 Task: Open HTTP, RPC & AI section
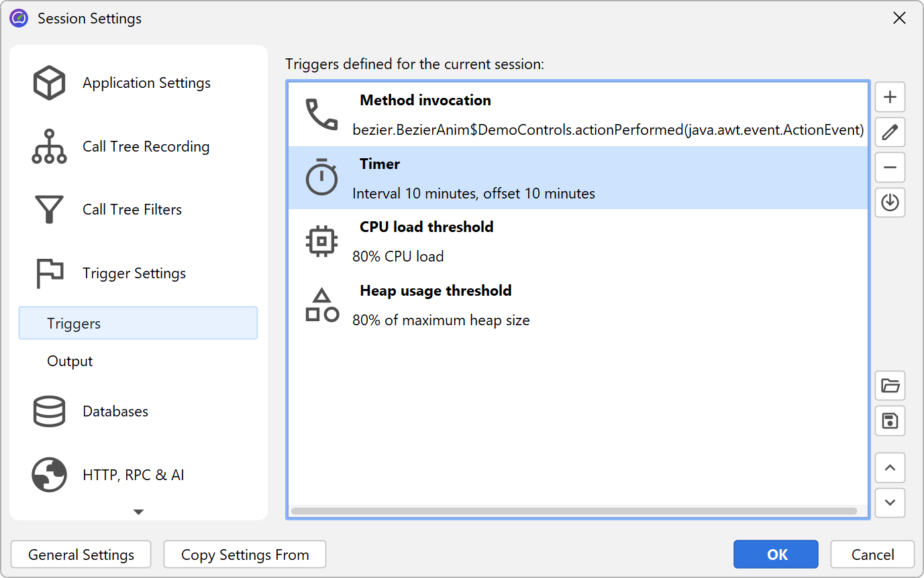point(133,475)
